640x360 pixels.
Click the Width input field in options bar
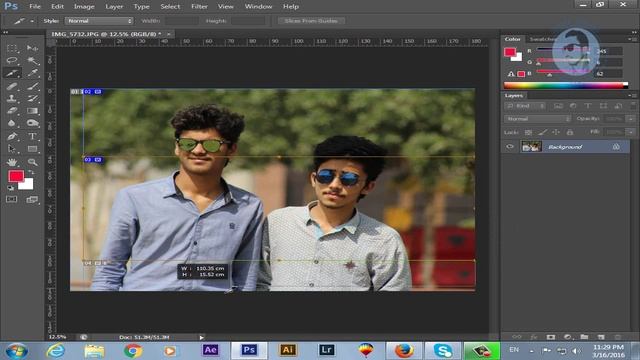(182, 21)
